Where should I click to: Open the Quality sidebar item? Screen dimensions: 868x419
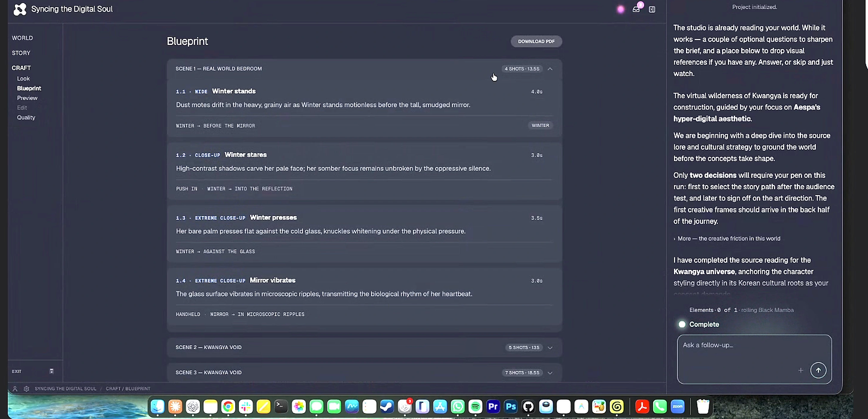[26, 118]
